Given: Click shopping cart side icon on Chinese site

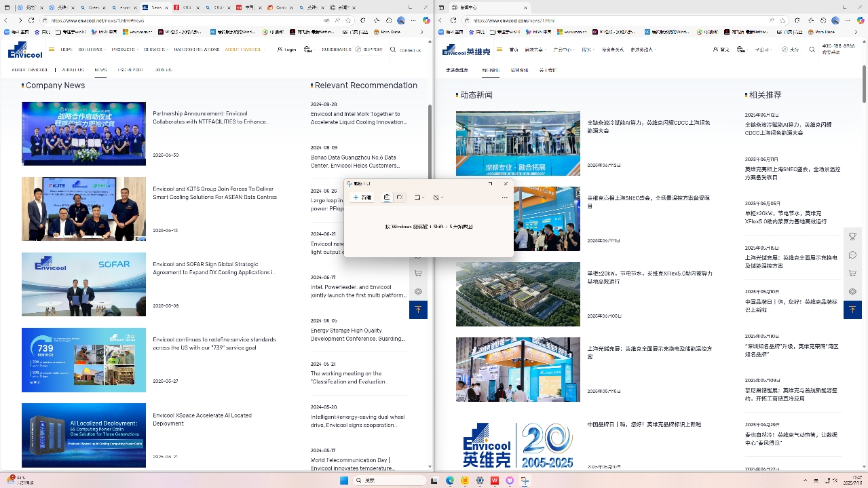Looking at the screenshot, I should point(852,274).
